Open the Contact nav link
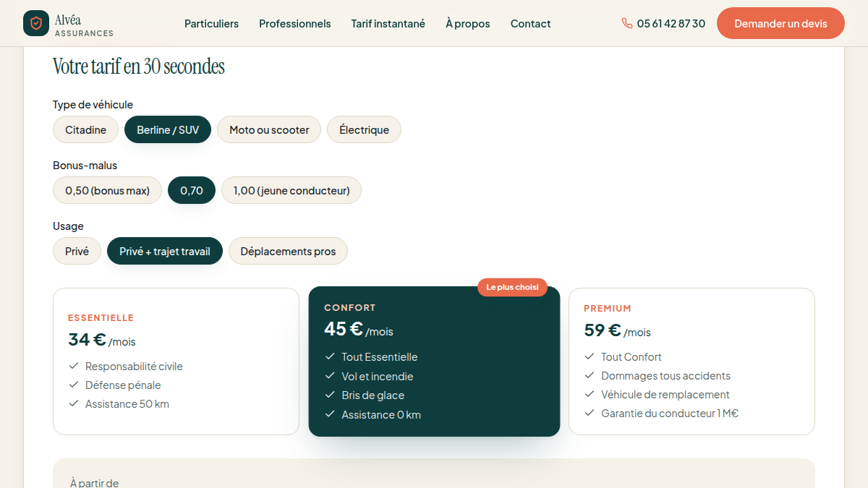The image size is (868, 488). tap(530, 24)
